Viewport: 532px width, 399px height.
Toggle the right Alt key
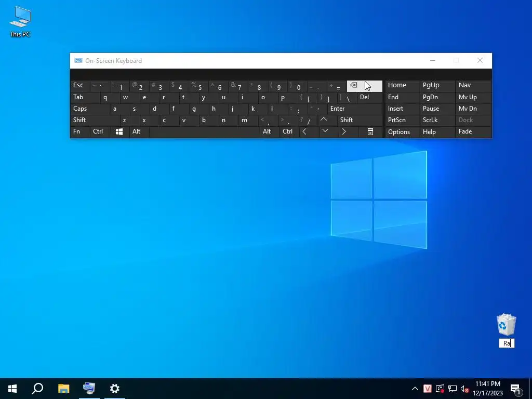coord(270,131)
